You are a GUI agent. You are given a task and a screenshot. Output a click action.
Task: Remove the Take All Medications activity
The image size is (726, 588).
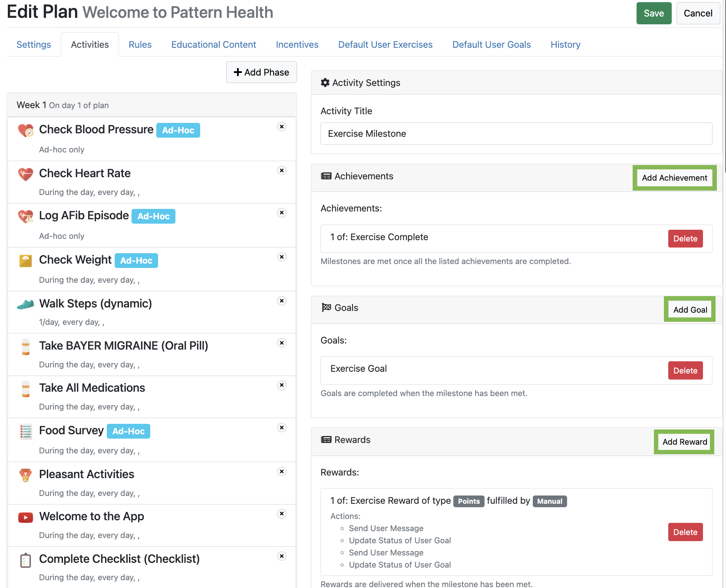pos(282,385)
